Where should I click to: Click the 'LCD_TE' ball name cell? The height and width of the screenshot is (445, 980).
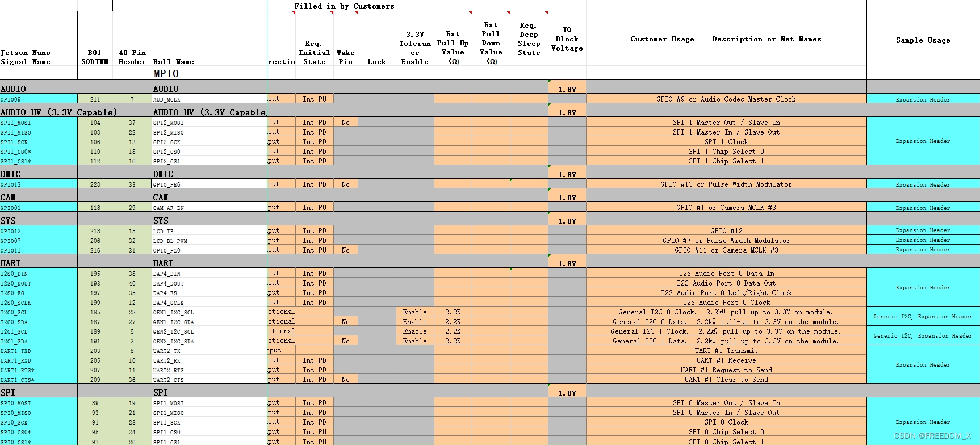210,230
